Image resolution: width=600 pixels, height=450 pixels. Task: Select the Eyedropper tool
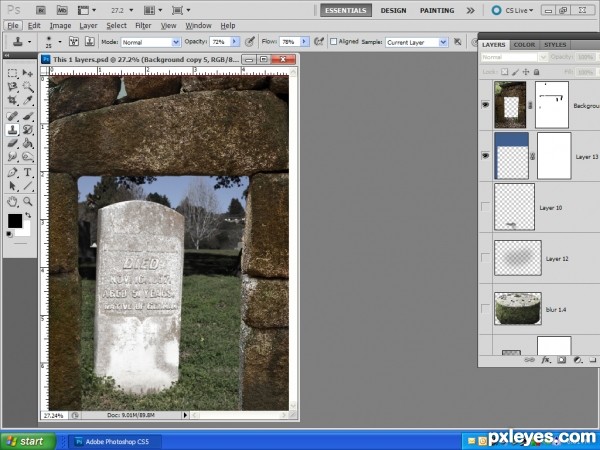pos(28,100)
